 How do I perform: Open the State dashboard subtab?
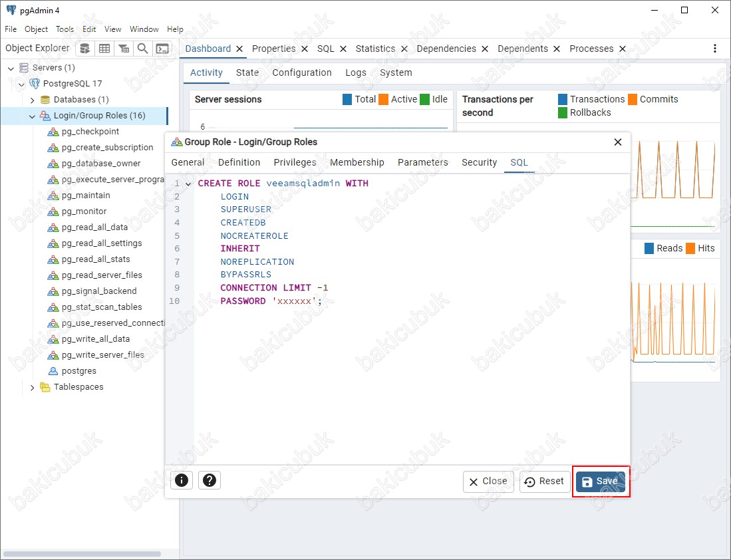coord(247,72)
